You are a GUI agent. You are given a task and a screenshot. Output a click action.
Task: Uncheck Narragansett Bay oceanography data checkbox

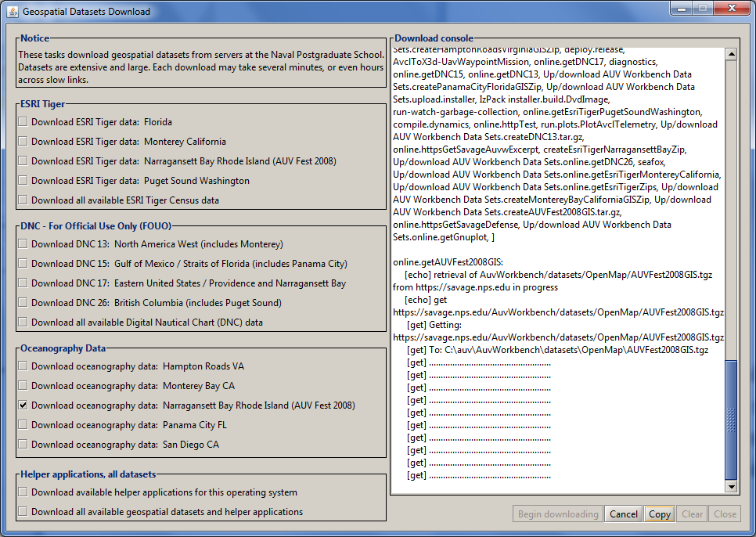23,405
